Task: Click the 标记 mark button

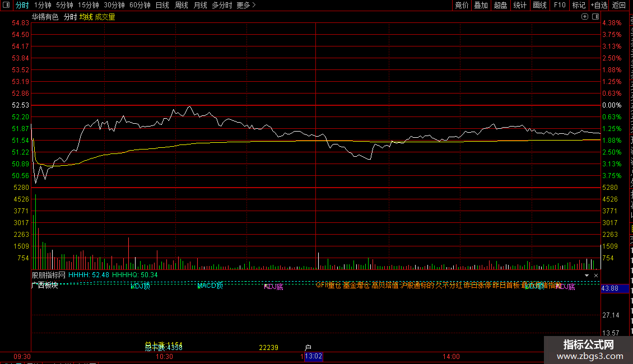Action: [579, 5]
